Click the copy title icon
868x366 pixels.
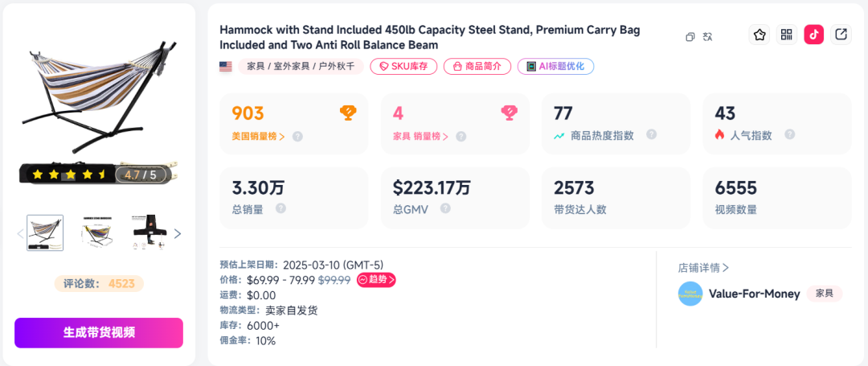point(690,37)
